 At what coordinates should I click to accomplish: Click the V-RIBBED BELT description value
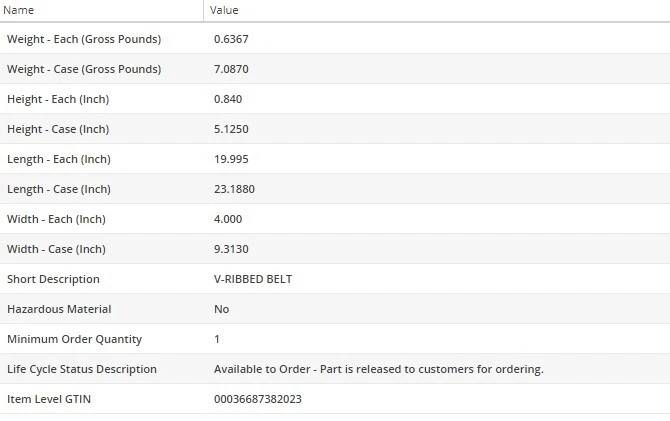[x=254, y=279]
